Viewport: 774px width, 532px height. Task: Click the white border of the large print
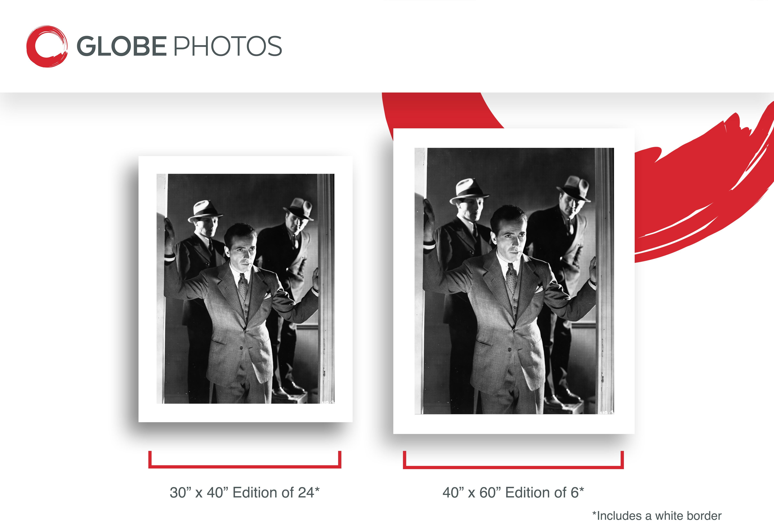click(x=514, y=424)
